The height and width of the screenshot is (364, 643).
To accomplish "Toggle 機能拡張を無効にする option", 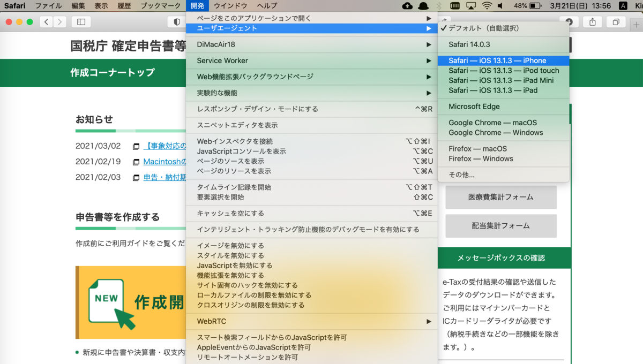I will coord(312,275).
